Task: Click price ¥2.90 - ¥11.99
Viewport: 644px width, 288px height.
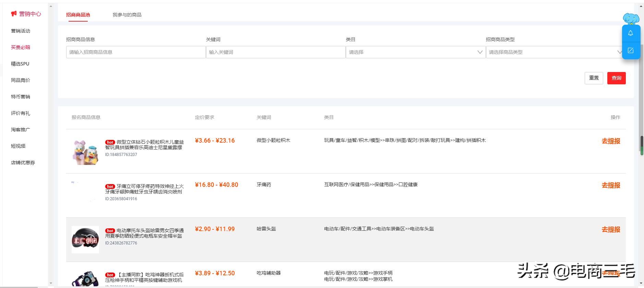Action: 215,229
